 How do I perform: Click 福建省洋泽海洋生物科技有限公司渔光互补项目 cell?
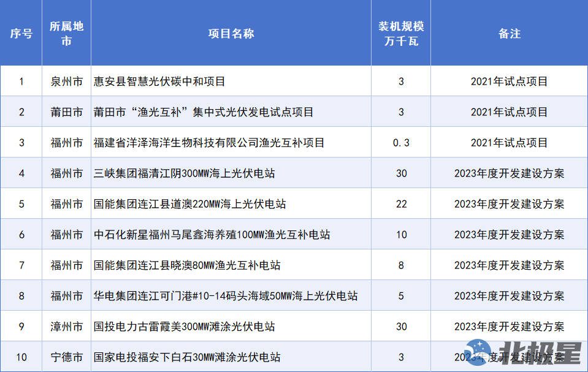[x=209, y=143]
